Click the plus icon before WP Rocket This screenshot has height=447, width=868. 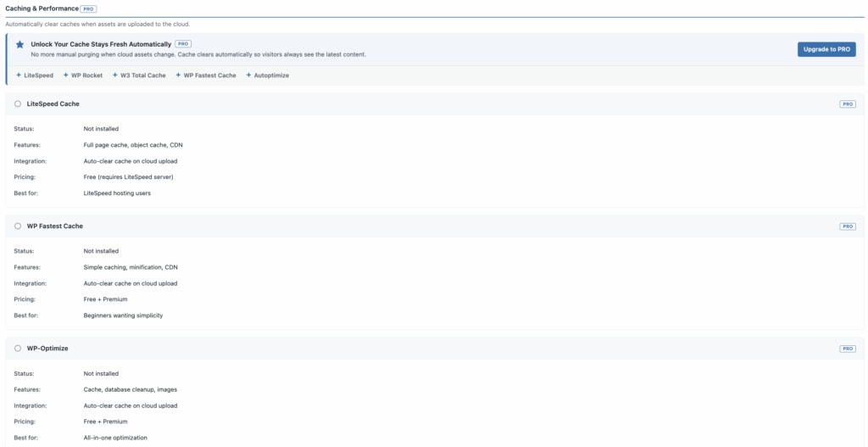[x=66, y=75]
